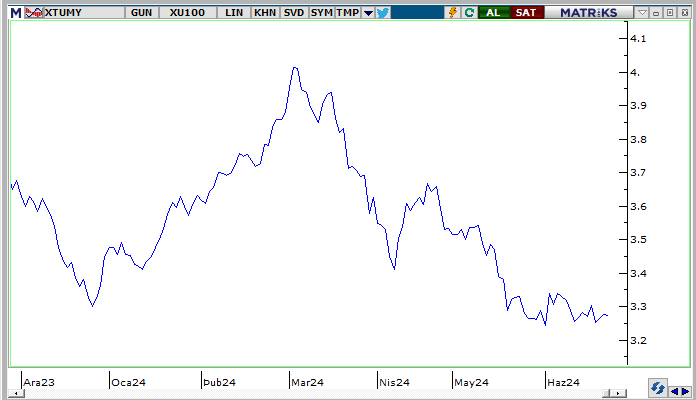This screenshot has width=696, height=400.
Task: Click the blue left navigation arrow
Action: 674,392
